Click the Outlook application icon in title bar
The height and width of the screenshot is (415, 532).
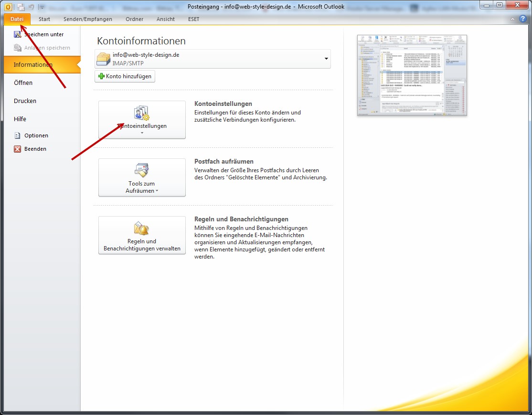(x=8, y=7)
